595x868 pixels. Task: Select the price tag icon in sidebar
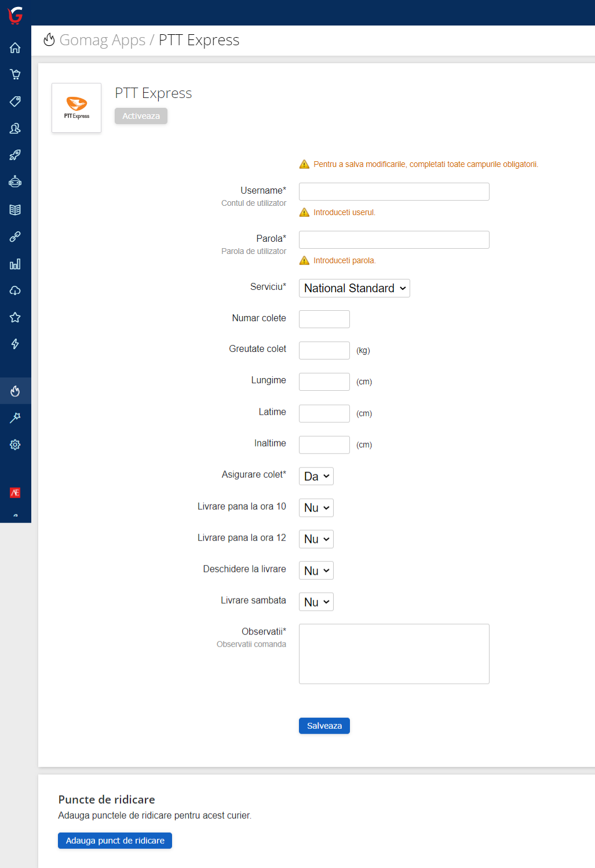pos(15,101)
